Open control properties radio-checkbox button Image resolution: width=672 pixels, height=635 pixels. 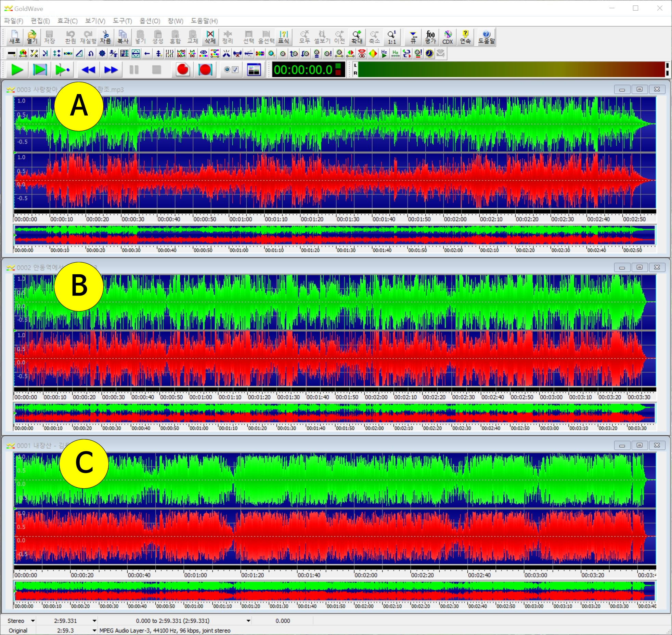point(231,70)
